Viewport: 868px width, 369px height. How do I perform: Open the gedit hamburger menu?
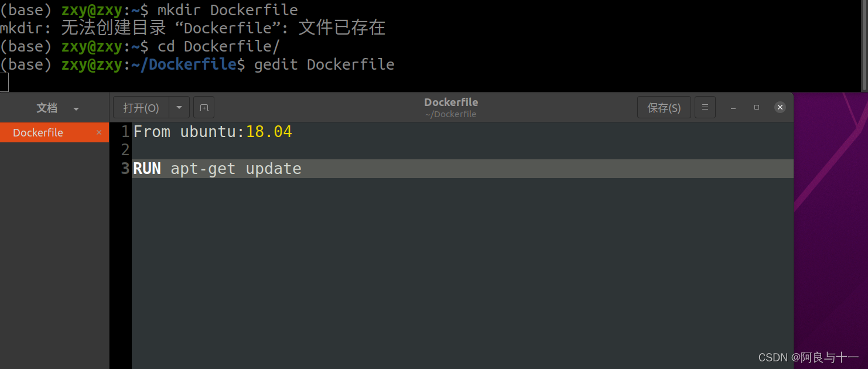point(705,107)
